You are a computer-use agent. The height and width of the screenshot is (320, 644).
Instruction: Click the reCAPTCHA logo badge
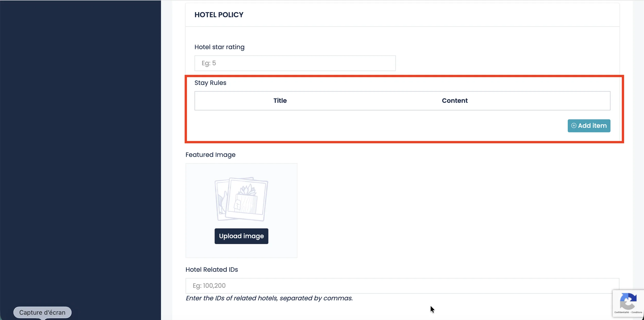tap(628, 301)
